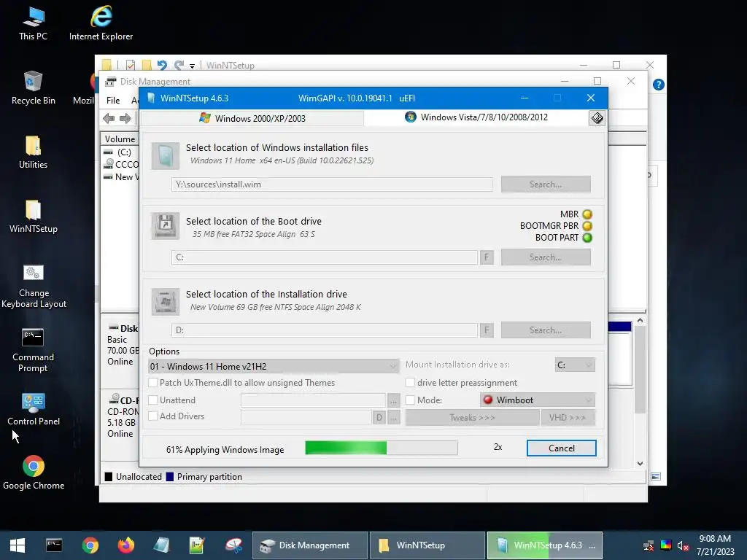This screenshot has width=747, height=560.
Task: Click the BOOT PART green status light
Action: [587, 238]
